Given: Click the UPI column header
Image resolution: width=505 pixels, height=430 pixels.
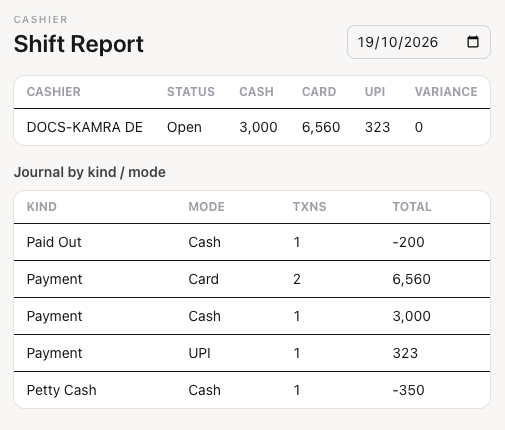Looking at the screenshot, I should (375, 92).
